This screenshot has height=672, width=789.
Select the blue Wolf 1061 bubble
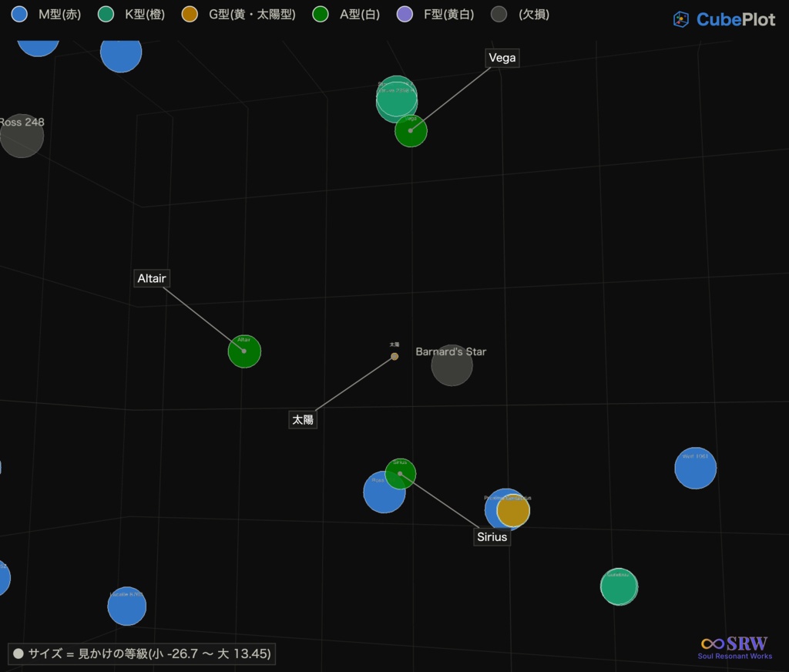tap(696, 468)
